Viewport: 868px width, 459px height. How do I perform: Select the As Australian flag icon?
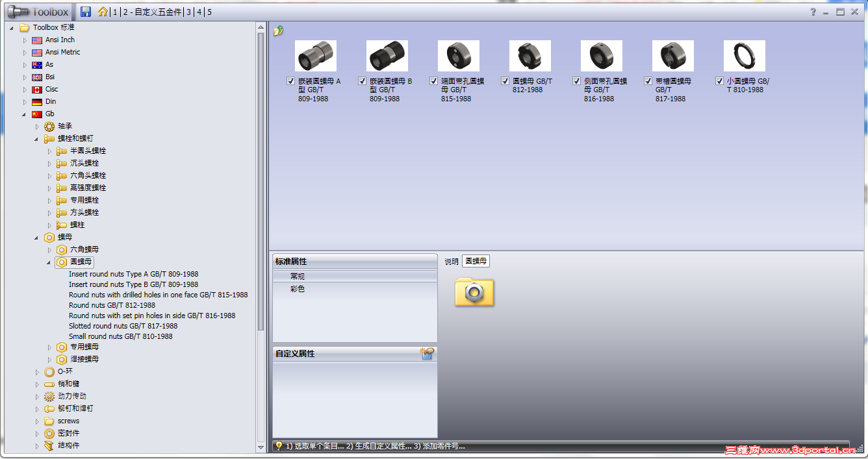click(37, 65)
